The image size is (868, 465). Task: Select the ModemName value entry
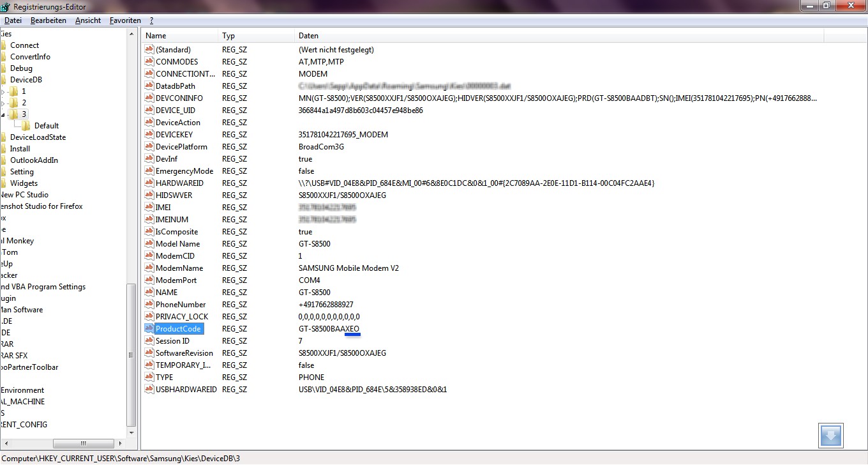tap(179, 268)
